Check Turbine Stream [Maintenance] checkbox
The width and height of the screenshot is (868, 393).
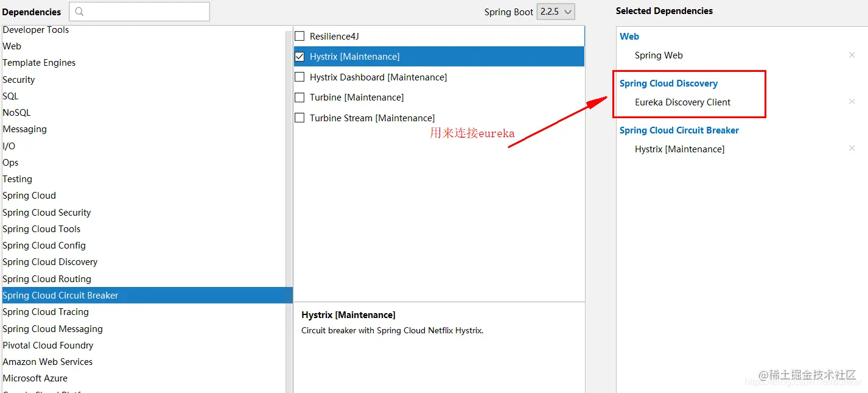click(x=299, y=118)
